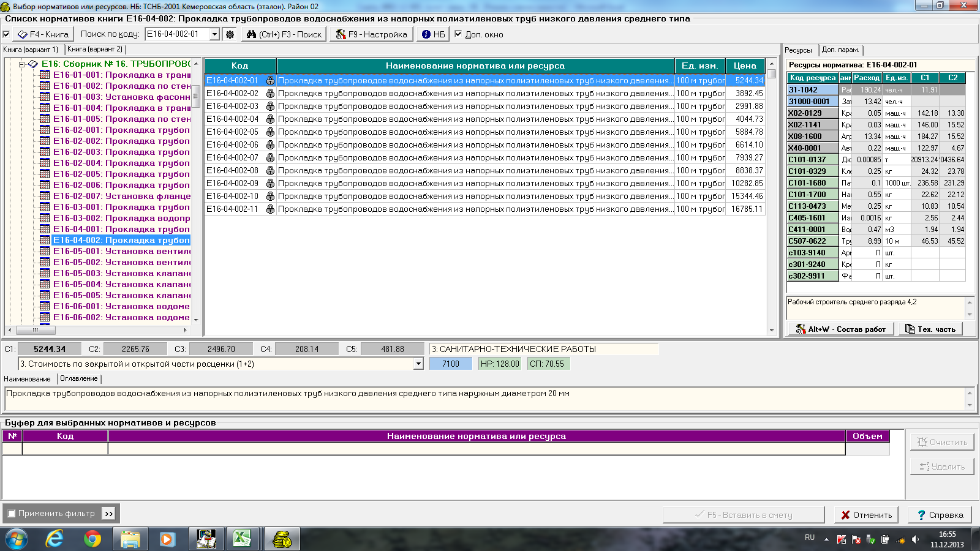Viewport: 980px width, 551px height.
Task: Toggle the Доп. окно checkbox
Action: coord(458,34)
